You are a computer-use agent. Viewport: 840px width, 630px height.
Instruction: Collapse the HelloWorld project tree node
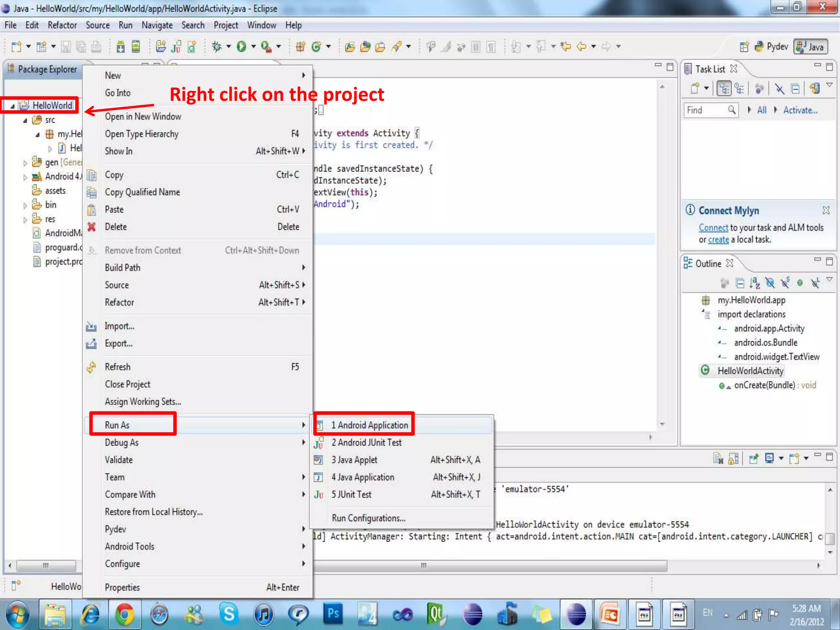coord(12,106)
